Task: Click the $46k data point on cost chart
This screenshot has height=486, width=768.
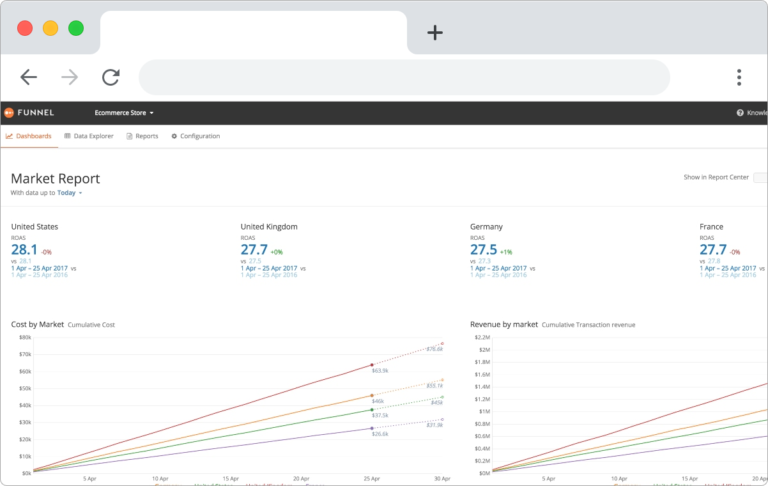Action: (372, 395)
